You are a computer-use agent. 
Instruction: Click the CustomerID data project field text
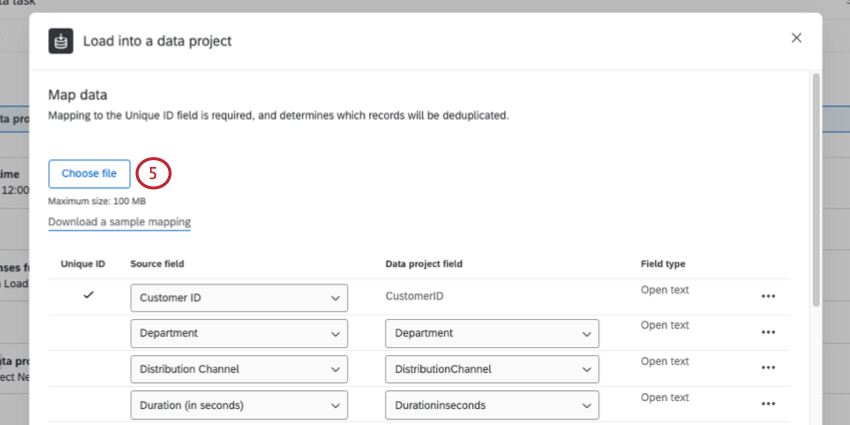point(414,297)
